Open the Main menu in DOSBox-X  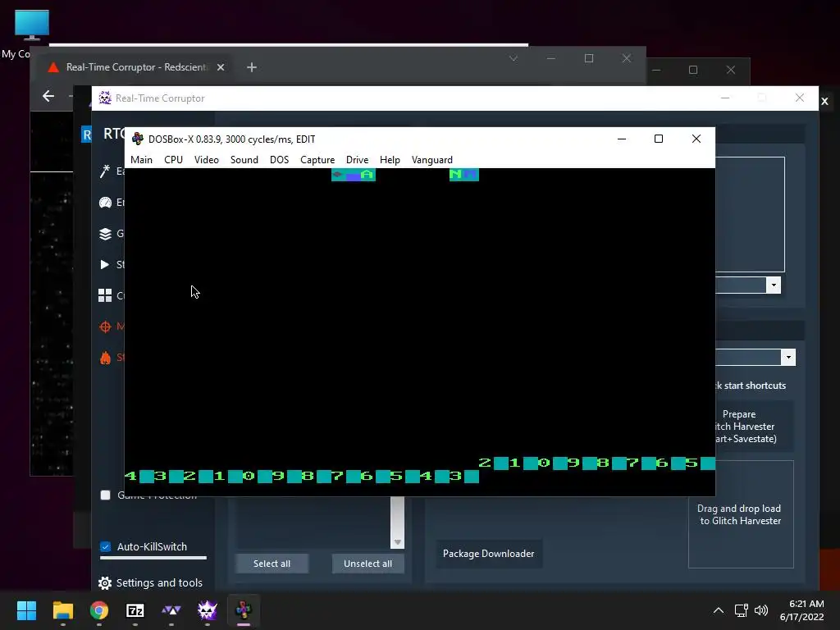tap(141, 160)
